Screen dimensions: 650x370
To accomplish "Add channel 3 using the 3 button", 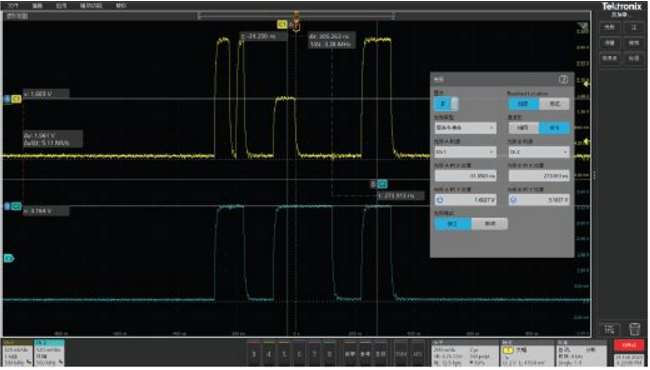I will [x=254, y=353].
